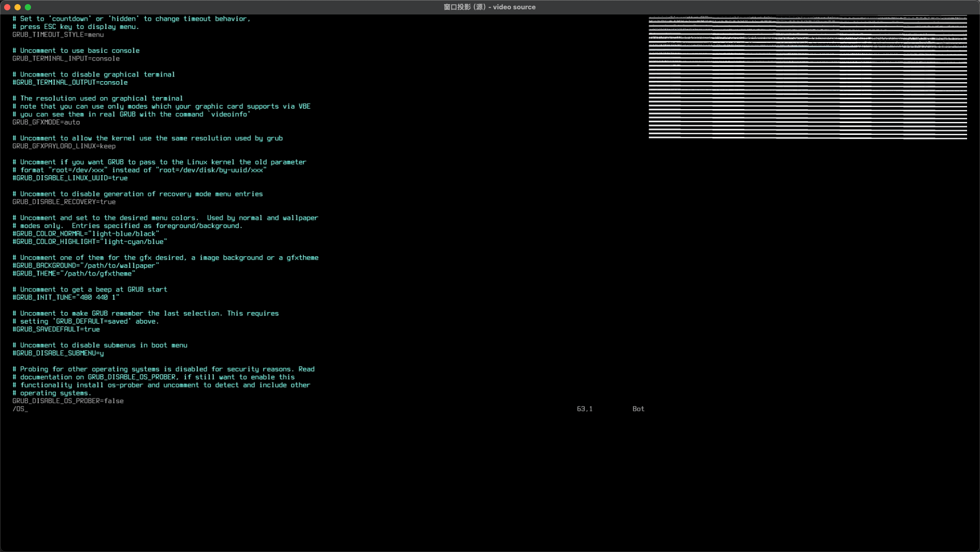Click the line #GRUB_TERMINAL_OUTPUT=console
This screenshot has height=552, width=980.
pyautogui.click(x=70, y=82)
